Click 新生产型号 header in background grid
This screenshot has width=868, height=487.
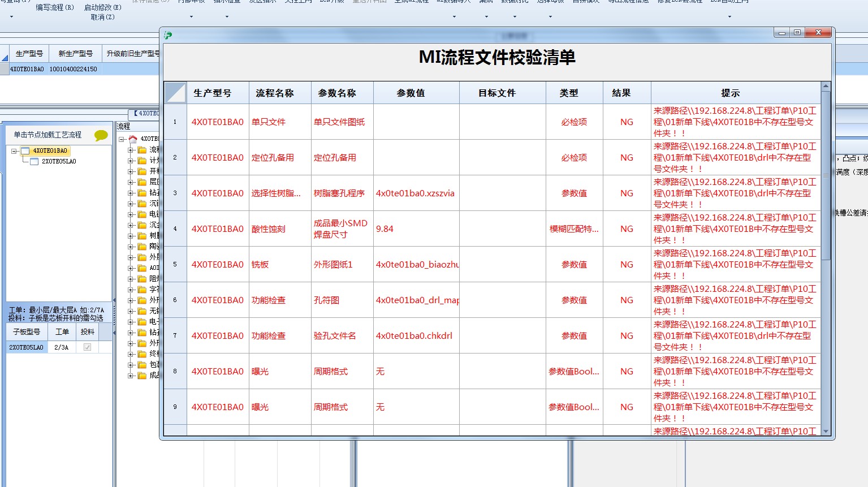pos(75,54)
